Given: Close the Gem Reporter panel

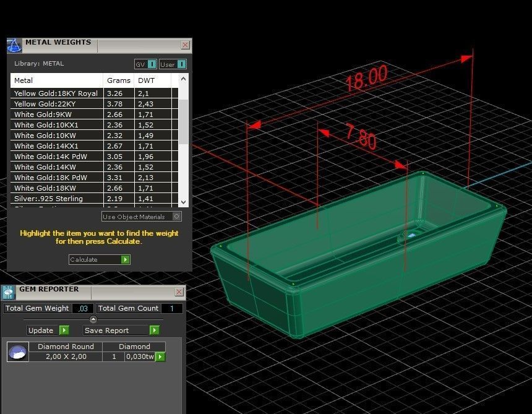Looking at the screenshot, I should (179, 292).
